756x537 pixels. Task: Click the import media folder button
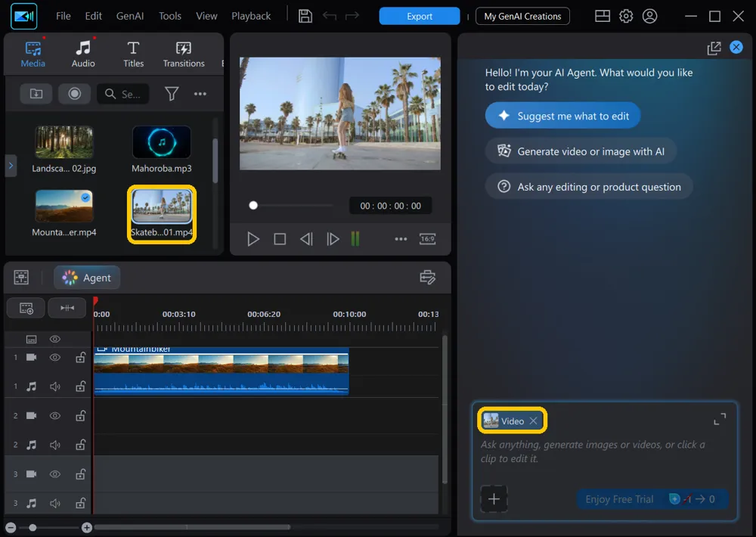pos(36,94)
